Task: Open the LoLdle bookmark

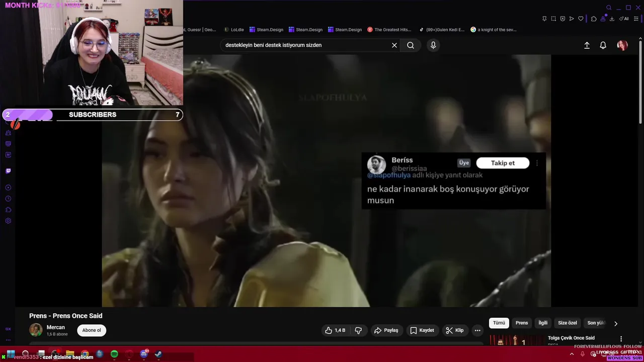Action: [234, 30]
